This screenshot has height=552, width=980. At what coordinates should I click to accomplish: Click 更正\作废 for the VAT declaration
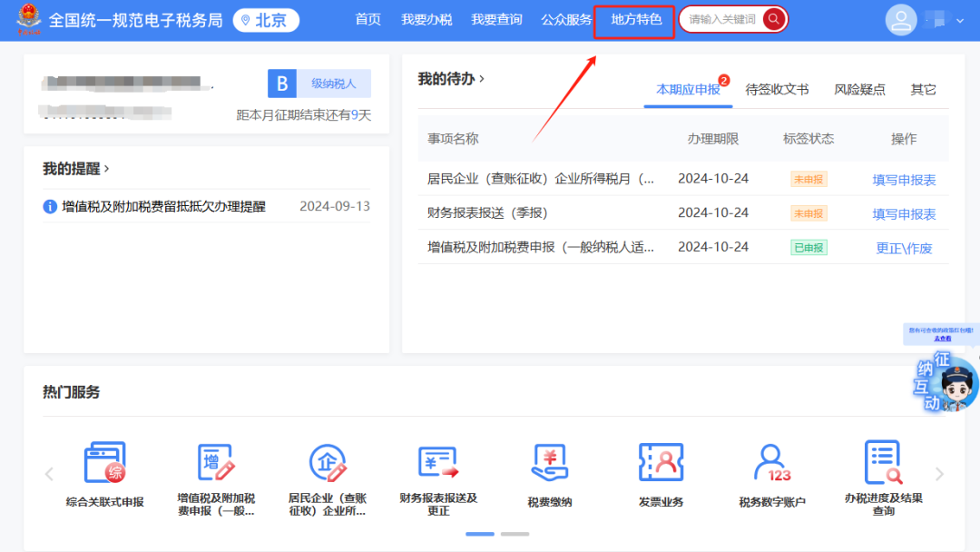click(x=906, y=247)
